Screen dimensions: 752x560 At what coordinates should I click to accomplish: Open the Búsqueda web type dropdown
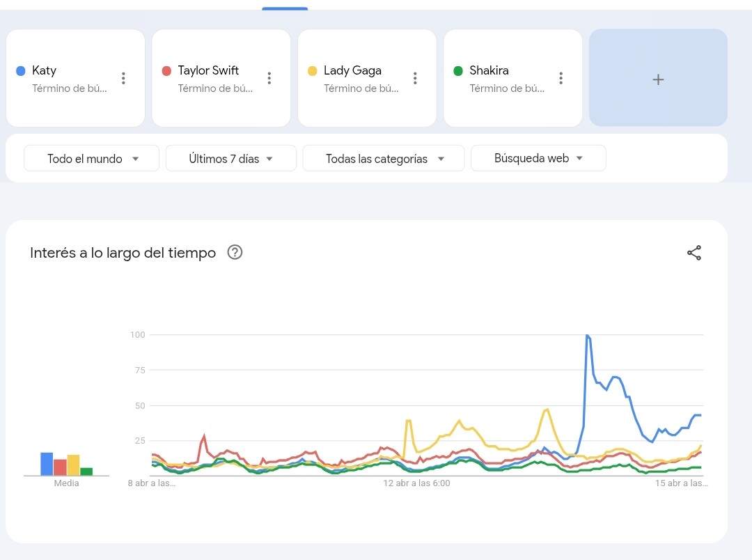point(538,158)
